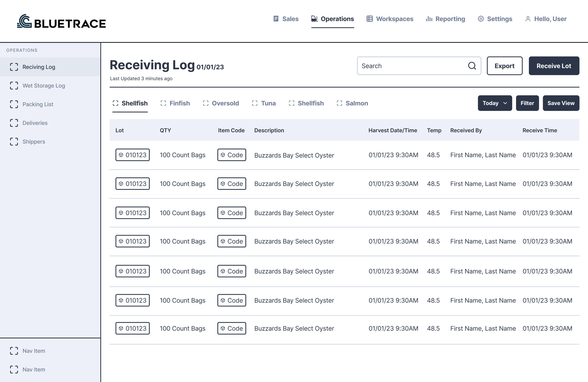The width and height of the screenshot is (588, 382).
Task: Select the Reporting bar-chart icon
Action: (x=429, y=19)
